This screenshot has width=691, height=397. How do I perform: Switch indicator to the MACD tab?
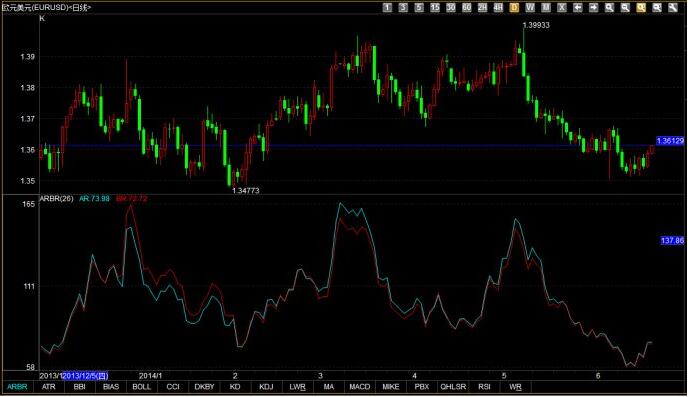point(360,387)
